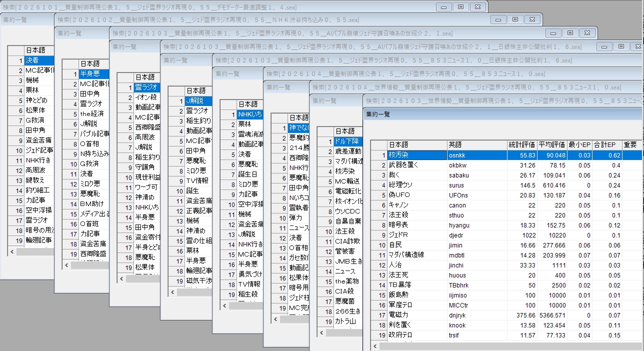Screen dimensions: 644x351
Task: Maximize the NHK渋谷持ち込み search window
Action: pos(515,19)
